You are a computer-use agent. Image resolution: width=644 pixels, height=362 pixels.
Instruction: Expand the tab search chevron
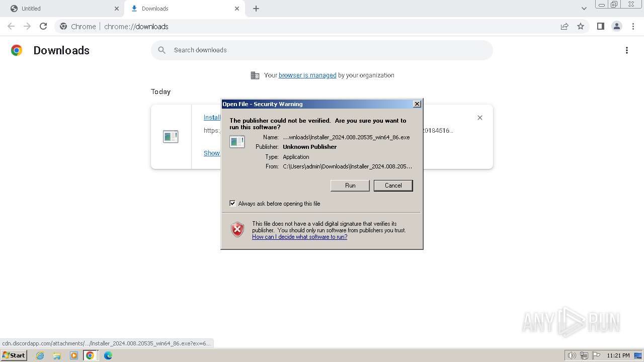[x=584, y=9]
